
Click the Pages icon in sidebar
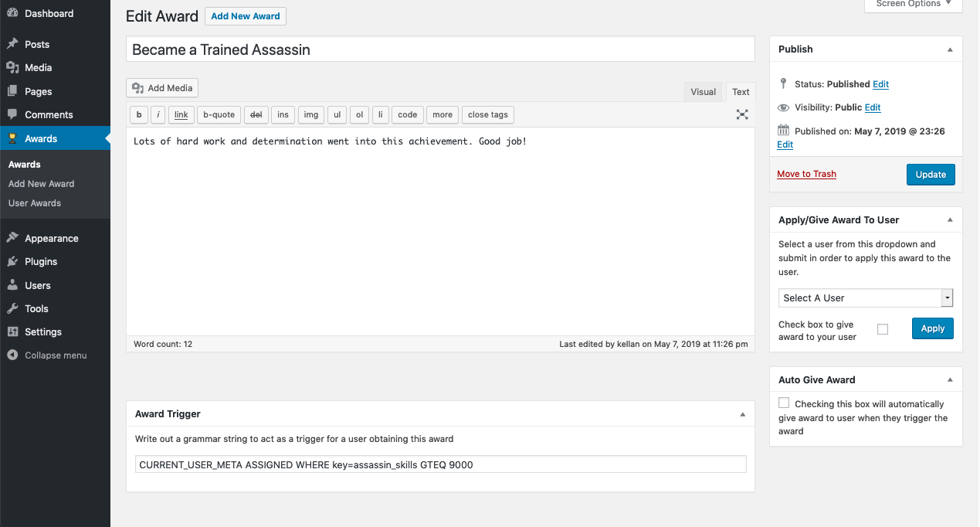pyautogui.click(x=12, y=91)
